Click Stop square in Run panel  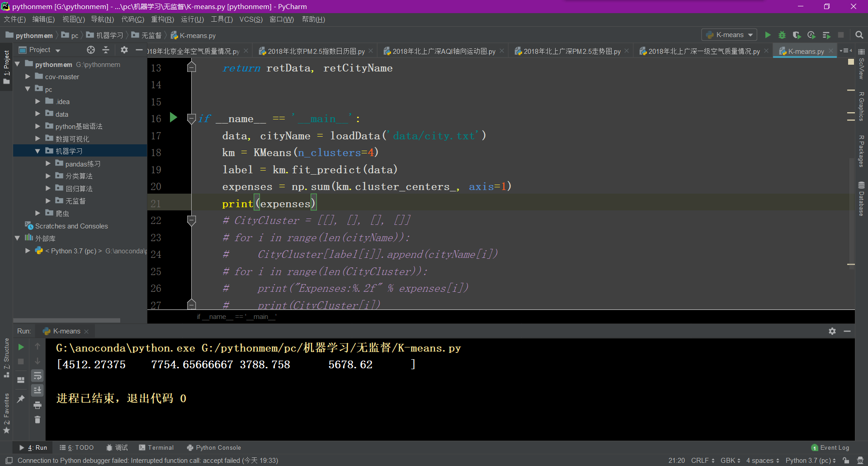click(x=21, y=361)
